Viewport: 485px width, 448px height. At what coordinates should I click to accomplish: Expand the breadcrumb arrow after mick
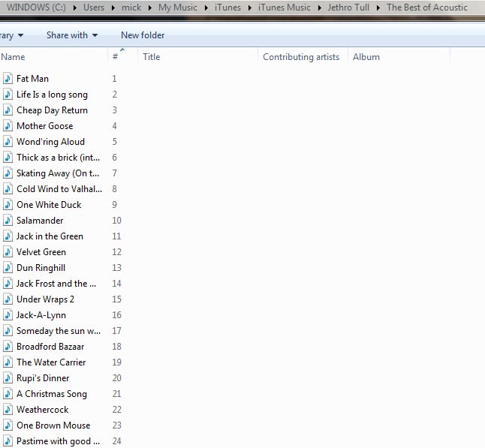click(x=150, y=8)
